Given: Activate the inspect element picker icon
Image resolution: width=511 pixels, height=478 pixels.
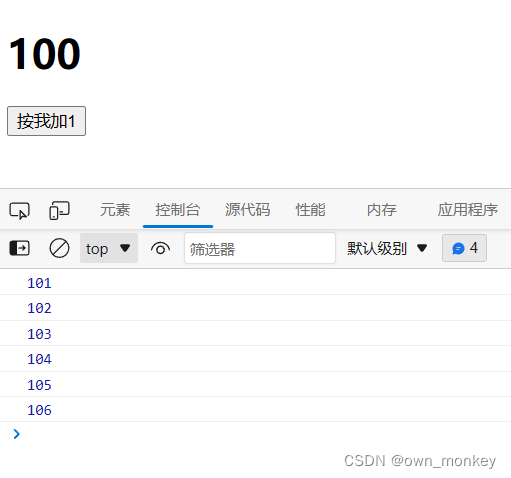Looking at the screenshot, I should 20,211.
